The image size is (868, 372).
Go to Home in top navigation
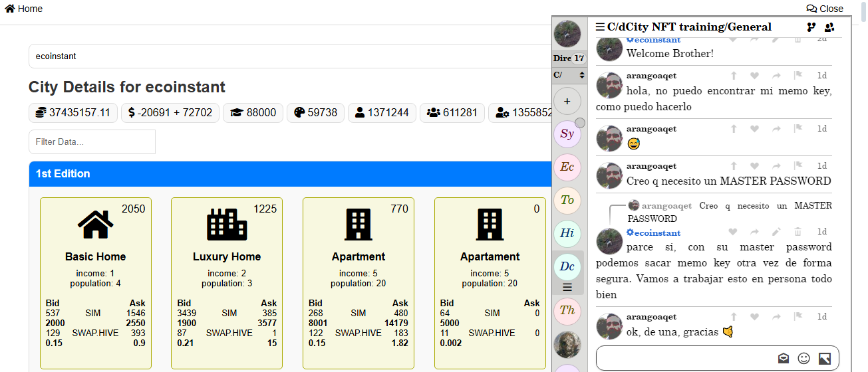pyautogui.click(x=24, y=9)
